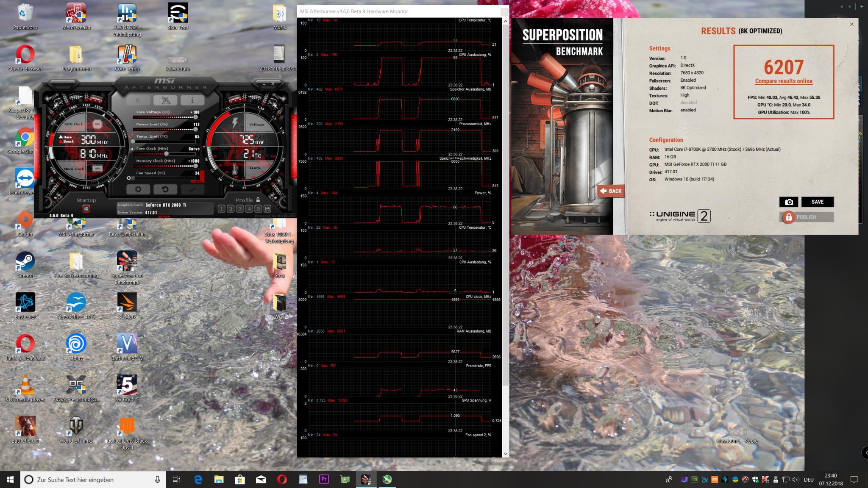Click the SAVE button in Superposition results
Screen dimensions: 868x488
coord(817,202)
